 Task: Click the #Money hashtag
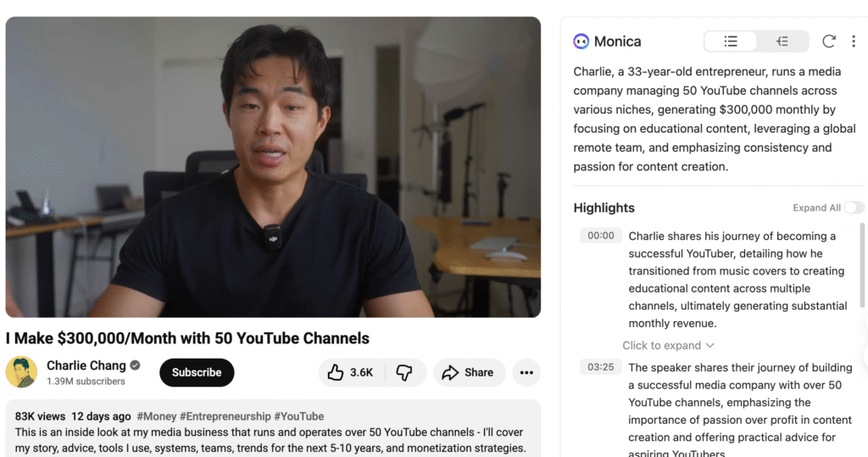pos(155,416)
